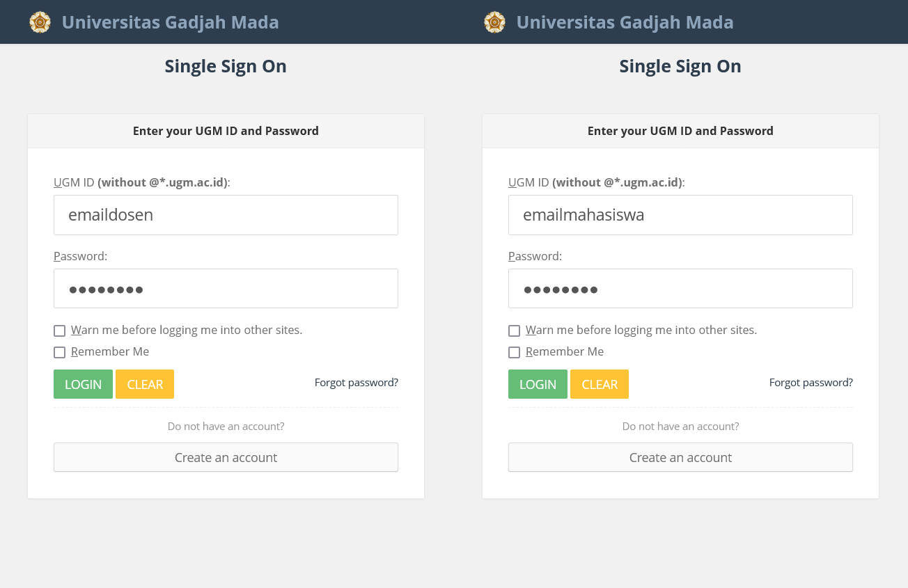Open 'Forgot password?' on the left form

tap(356, 382)
